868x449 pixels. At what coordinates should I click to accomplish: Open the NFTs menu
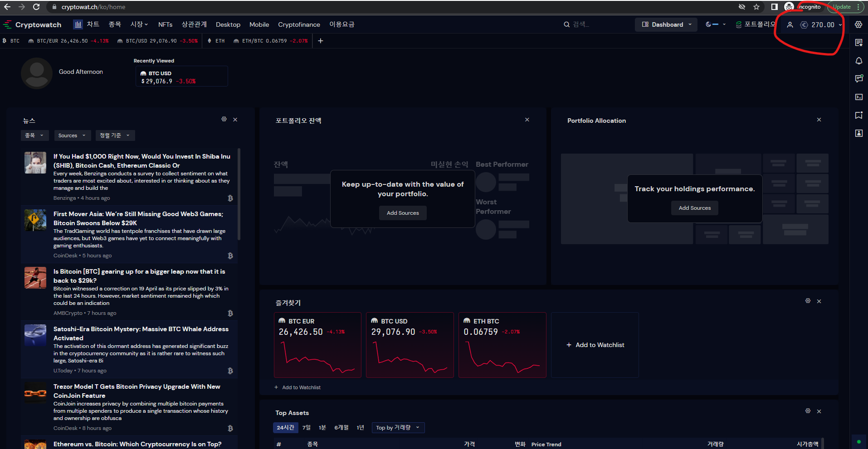(x=165, y=24)
